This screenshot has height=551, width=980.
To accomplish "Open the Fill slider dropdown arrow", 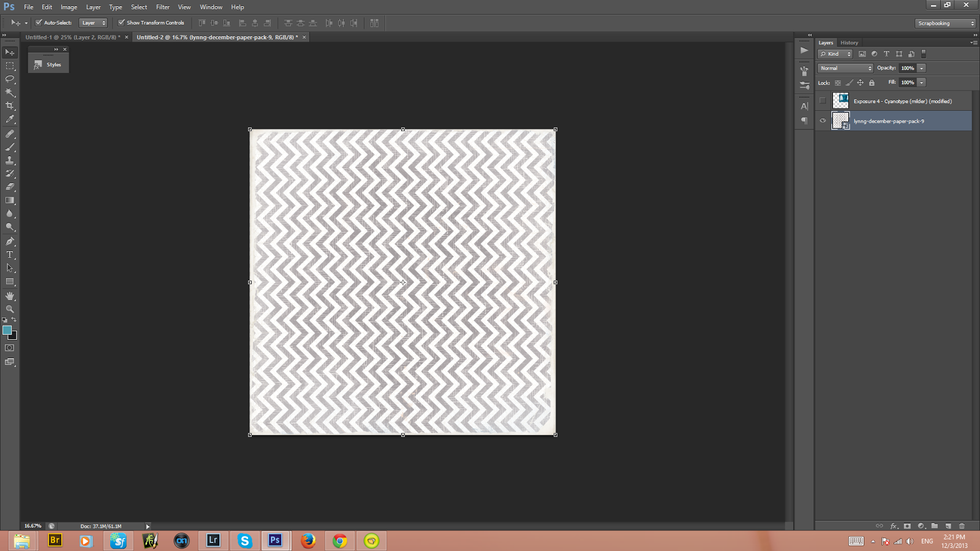I will point(922,83).
